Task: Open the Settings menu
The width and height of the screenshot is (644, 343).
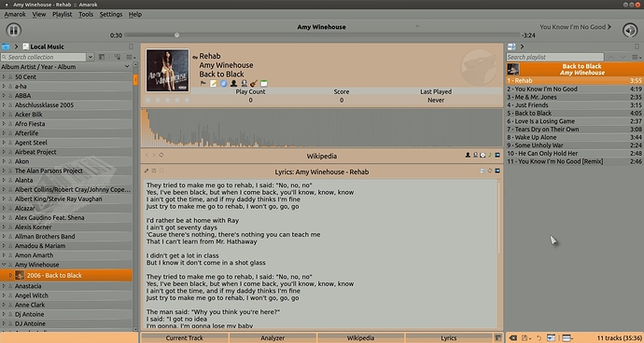Action: [x=111, y=14]
